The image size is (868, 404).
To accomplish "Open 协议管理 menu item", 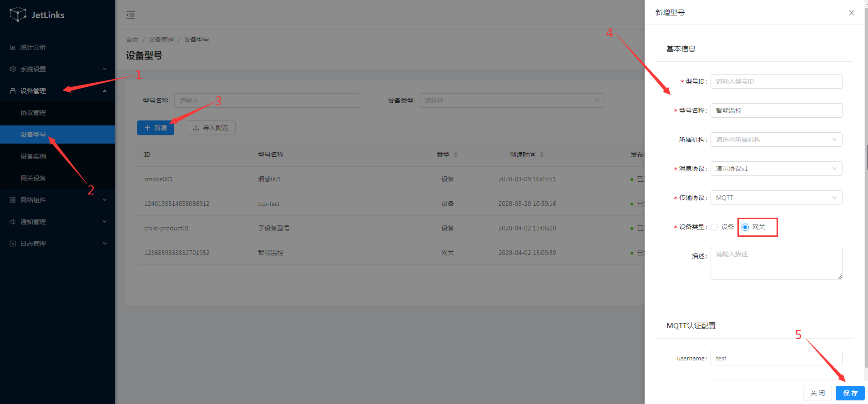I will click(33, 113).
